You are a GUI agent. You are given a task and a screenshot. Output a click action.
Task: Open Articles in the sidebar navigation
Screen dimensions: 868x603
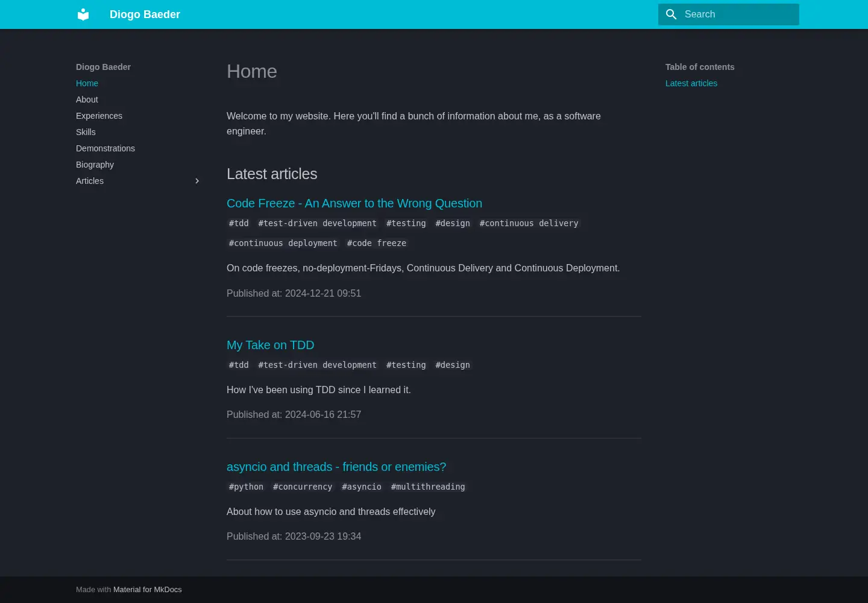90,181
